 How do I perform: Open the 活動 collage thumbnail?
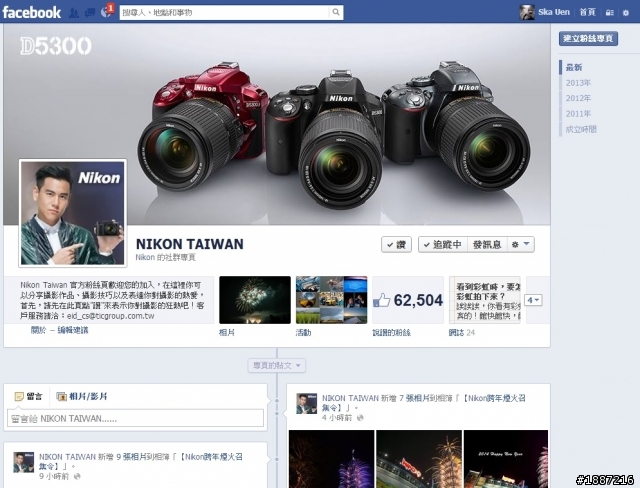click(x=331, y=300)
